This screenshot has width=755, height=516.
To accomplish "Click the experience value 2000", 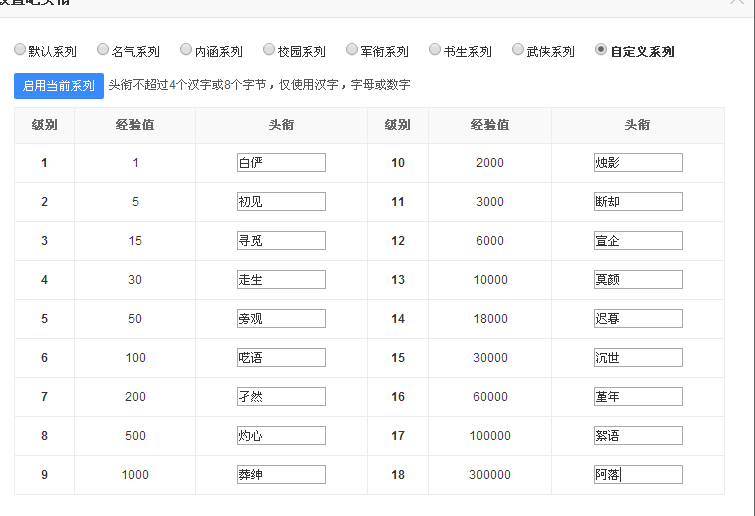I will (490, 163).
